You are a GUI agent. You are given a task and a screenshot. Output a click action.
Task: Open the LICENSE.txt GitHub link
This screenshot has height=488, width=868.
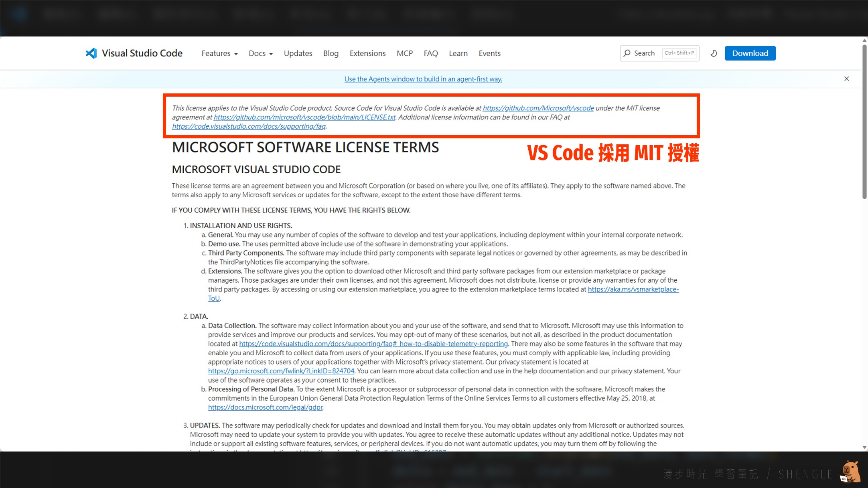(x=304, y=117)
